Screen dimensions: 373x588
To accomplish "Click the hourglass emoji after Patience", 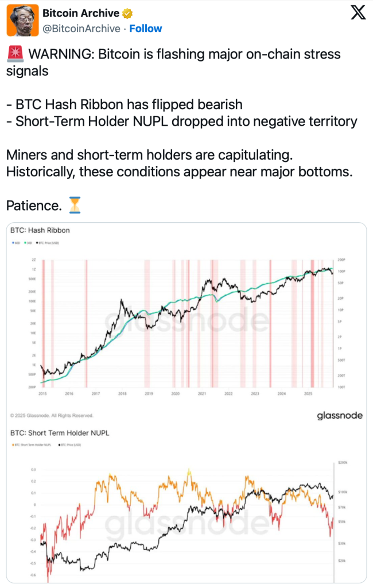I will point(74,204).
